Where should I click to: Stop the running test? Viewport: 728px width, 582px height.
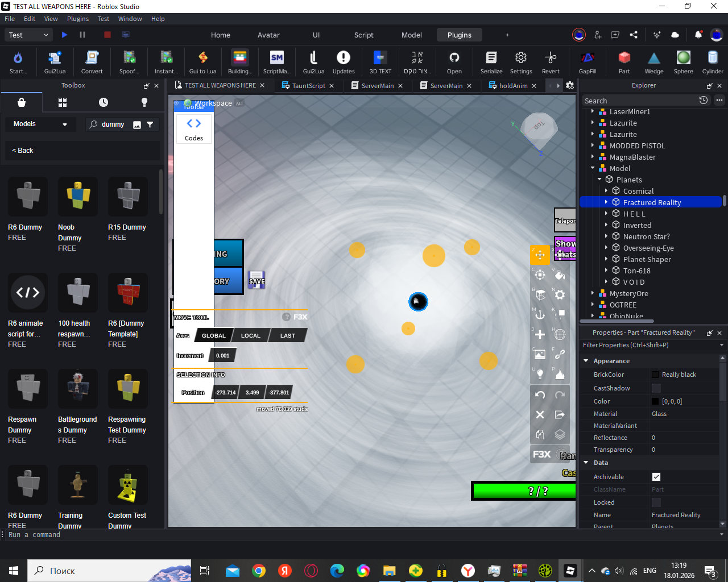point(107,35)
